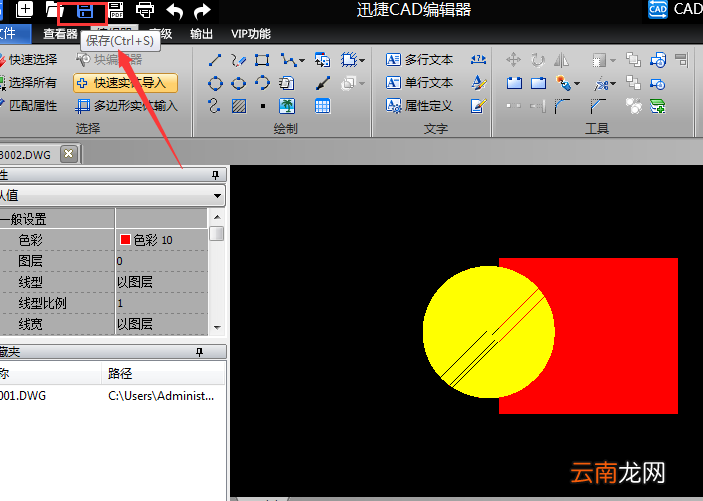
Task: Open the 输出 tab
Action: point(201,34)
